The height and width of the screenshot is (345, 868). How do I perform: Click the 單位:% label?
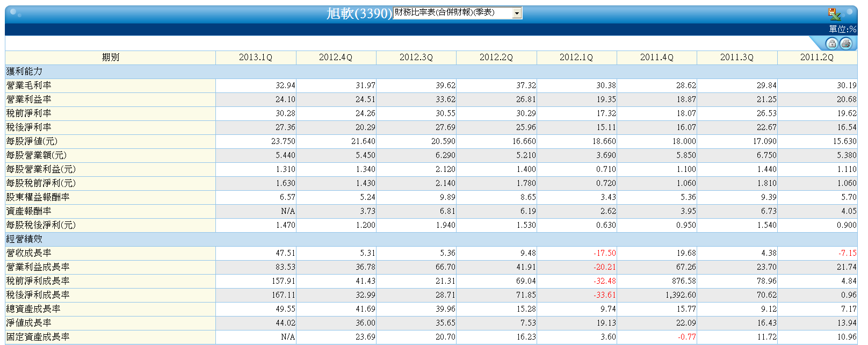coord(842,30)
